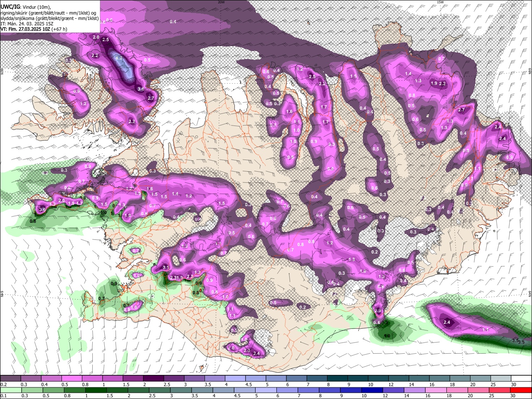This screenshot has height=399, width=532.
Task: Click the 6.3 value in the light-blue snow core
Action: [119, 58]
